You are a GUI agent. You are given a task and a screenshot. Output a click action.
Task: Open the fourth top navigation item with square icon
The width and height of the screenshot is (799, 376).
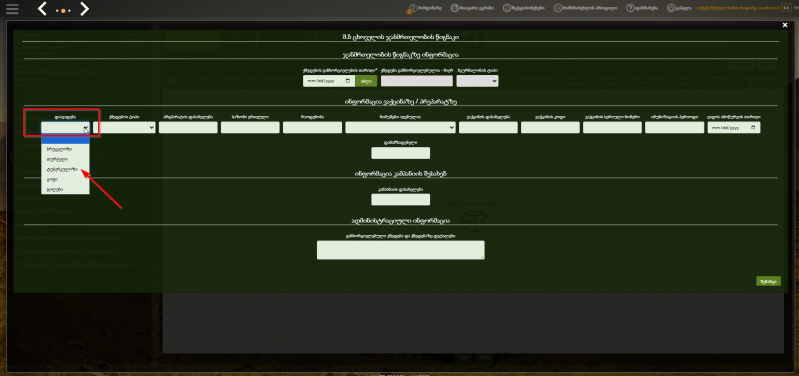point(585,8)
